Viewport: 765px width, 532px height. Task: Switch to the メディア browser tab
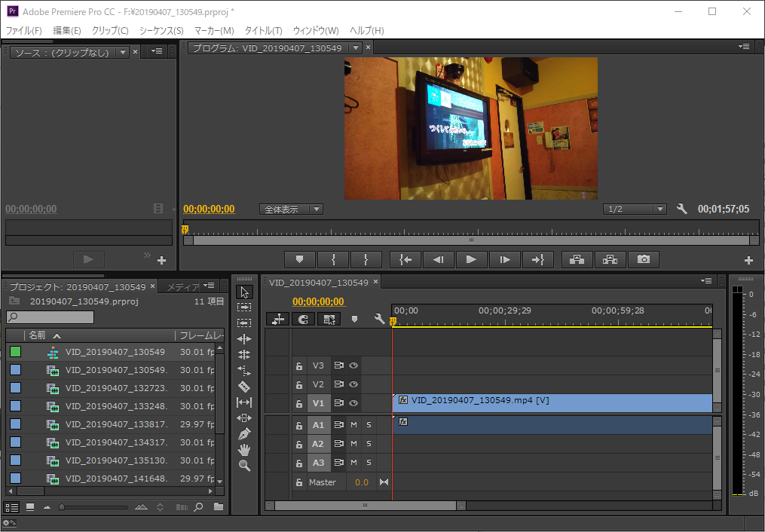(x=182, y=286)
